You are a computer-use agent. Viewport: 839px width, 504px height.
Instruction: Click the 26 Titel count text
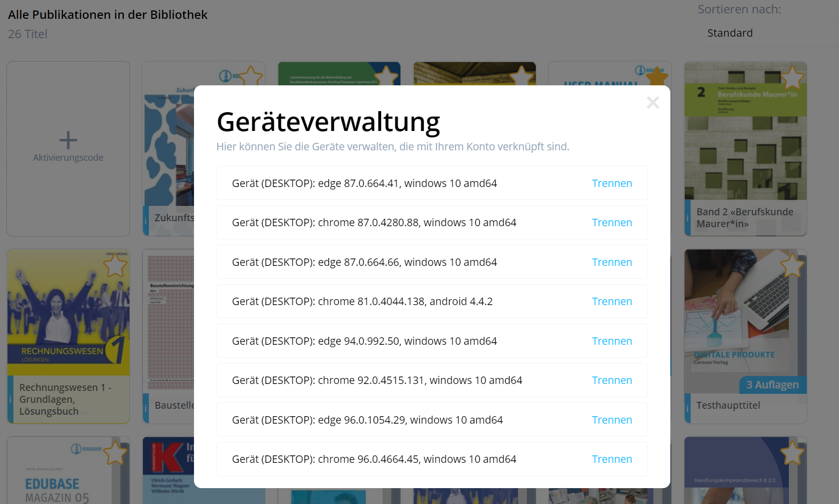pos(28,34)
